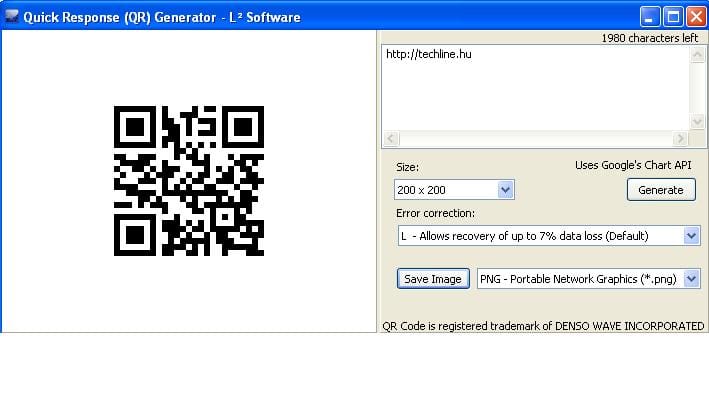This screenshot has width=709, height=400.
Task: Click the DENSO WAVE trademark notice text
Action: (x=543, y=326)
